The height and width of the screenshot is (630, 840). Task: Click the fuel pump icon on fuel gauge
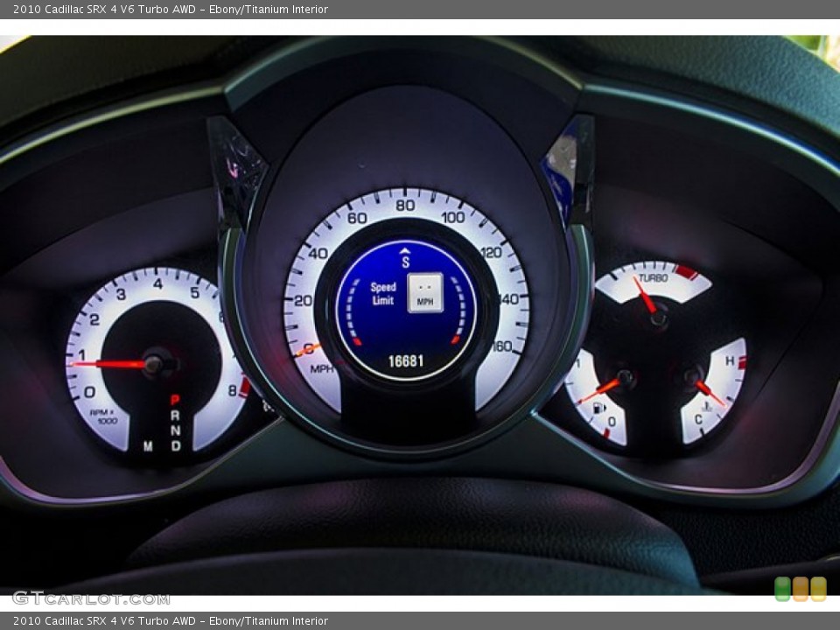(x=598, y=409)
